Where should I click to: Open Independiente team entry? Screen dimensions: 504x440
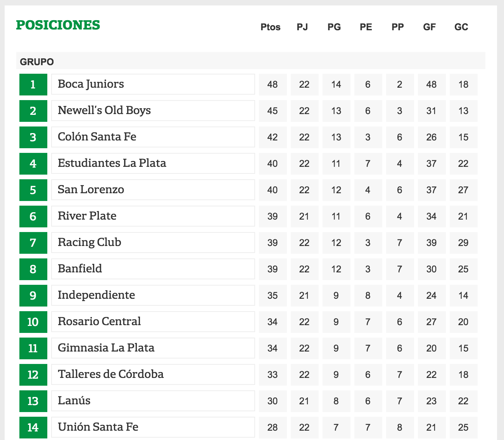point(153,295)
